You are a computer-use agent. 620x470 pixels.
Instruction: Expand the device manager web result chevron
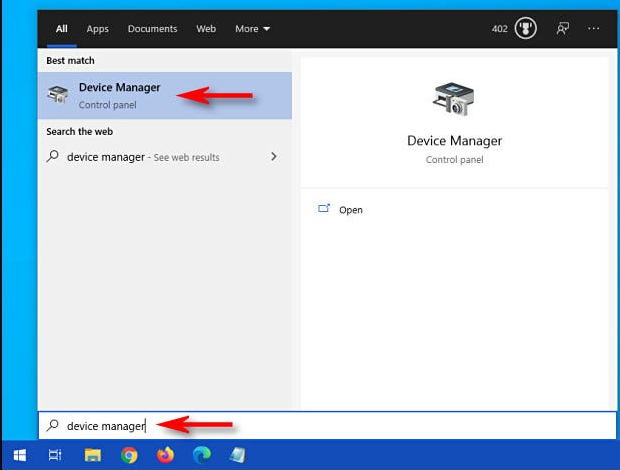[274, 157]
